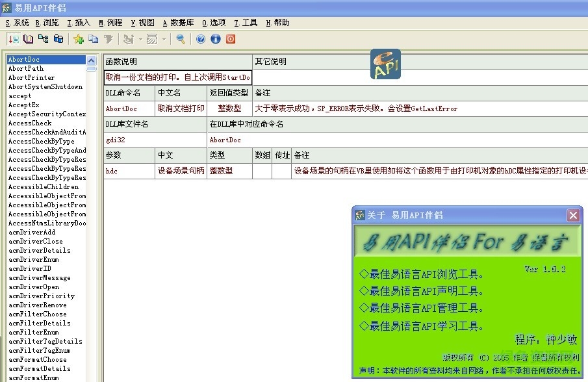The height and width of the screenshot is (382, 588).
Task: Select the magnifier search icon
Action: point(180,39)
